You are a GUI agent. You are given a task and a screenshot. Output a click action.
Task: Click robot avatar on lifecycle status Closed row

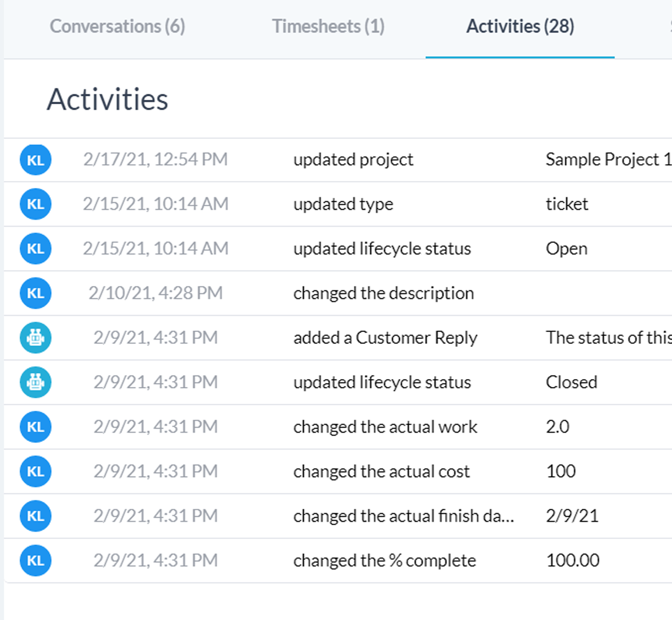35,382
